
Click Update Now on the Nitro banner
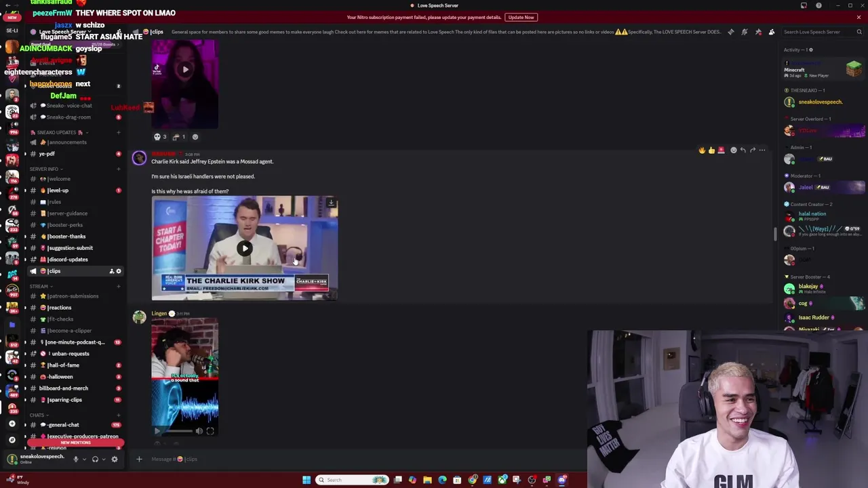(521, 17)
